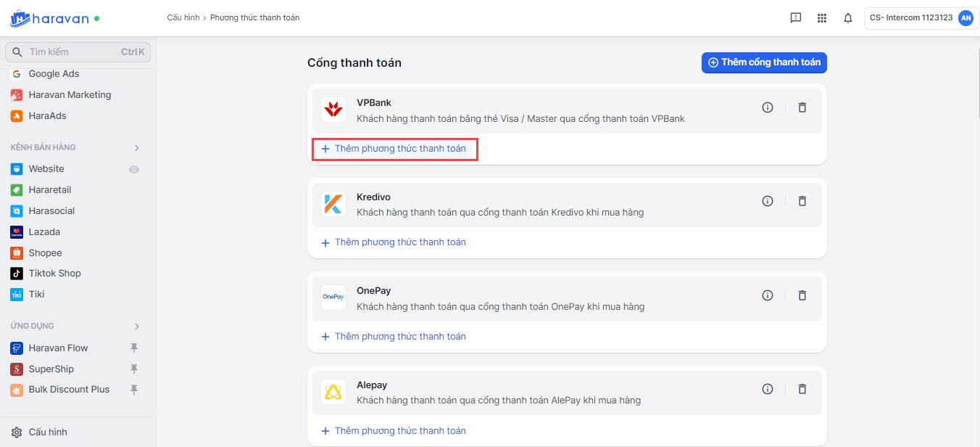This screenshot has height=447, width=980.
Task: Unpin Haravan Flow app
Action: point(134,348)
